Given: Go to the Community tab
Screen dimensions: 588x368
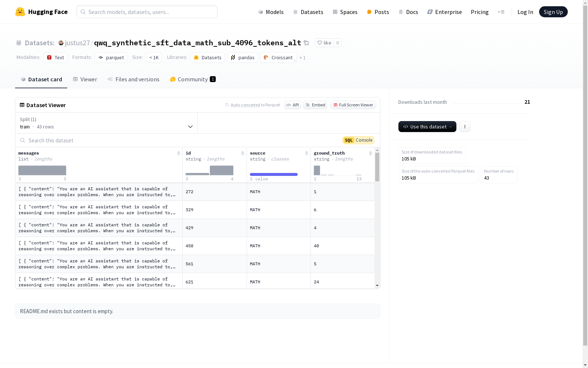Looking at the screenshot, I should [193, 79].
